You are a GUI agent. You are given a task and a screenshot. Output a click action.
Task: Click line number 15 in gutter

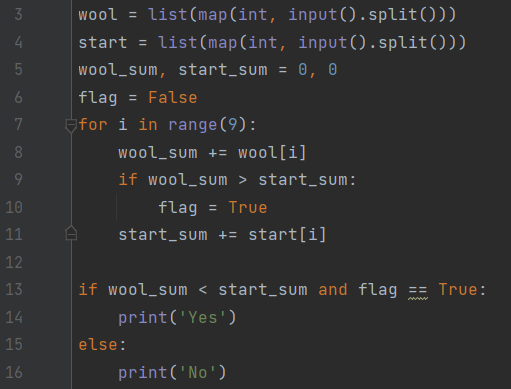pos(14,345)
